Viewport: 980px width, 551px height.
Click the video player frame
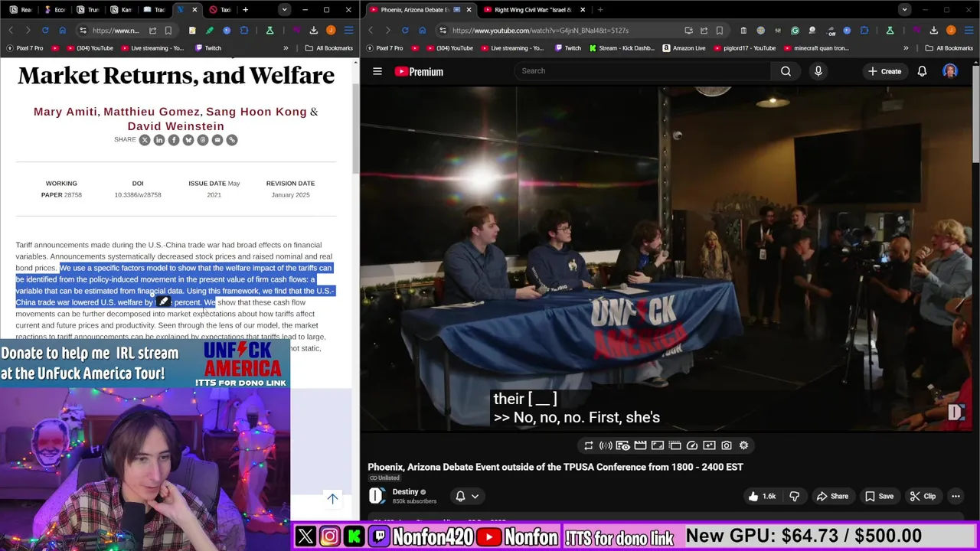(666, 260)
